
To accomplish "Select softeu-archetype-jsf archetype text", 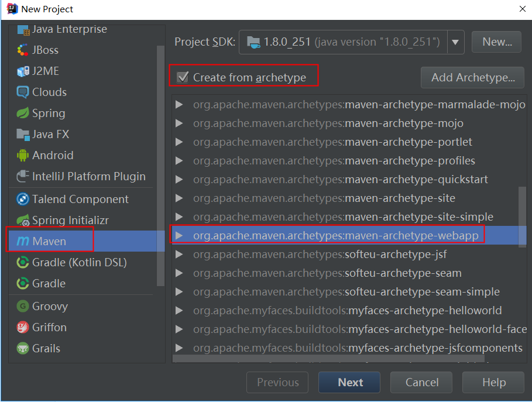I will [x=320, y=254].
